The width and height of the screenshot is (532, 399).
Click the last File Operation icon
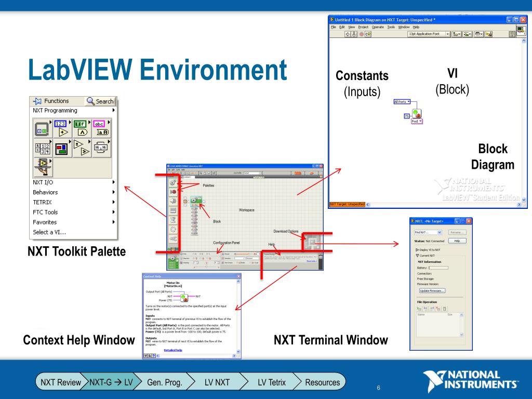(x=445, y=309)
